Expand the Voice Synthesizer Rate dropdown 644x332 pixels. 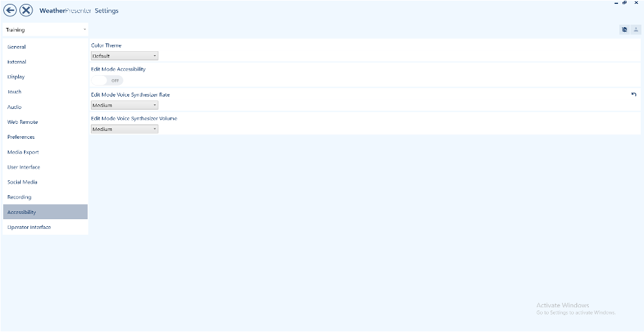click(125, 105)
